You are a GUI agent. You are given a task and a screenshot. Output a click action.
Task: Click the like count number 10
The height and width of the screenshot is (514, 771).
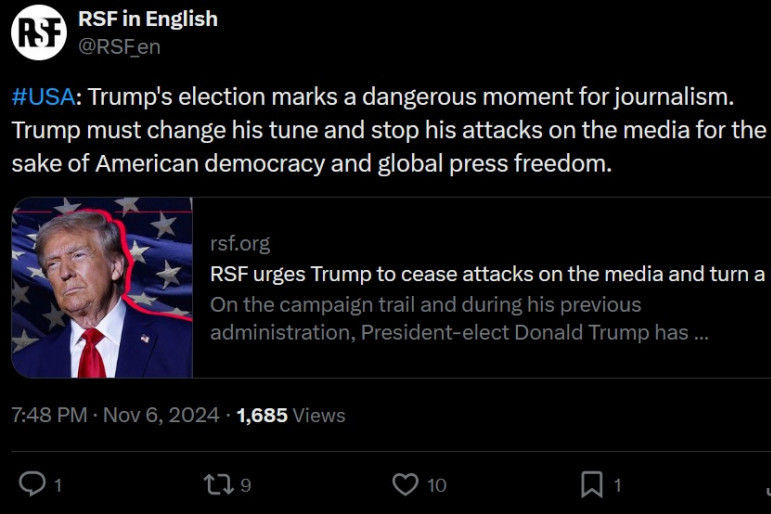[437, 486]
